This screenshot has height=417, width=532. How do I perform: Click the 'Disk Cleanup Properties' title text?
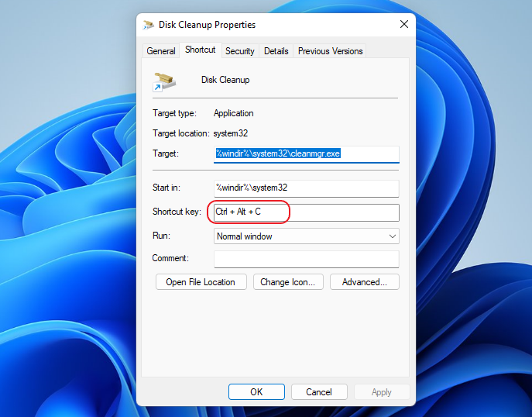tap(207, 25)
